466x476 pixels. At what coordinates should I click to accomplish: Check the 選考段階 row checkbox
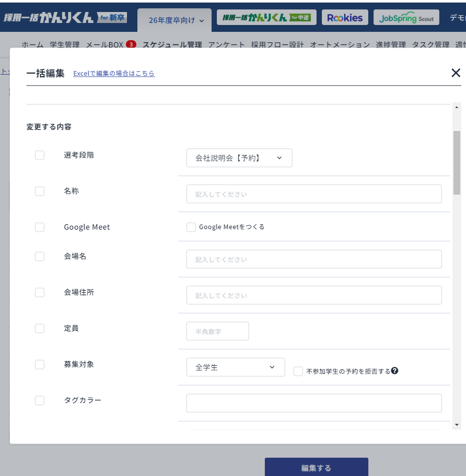(x=39, y=154)
